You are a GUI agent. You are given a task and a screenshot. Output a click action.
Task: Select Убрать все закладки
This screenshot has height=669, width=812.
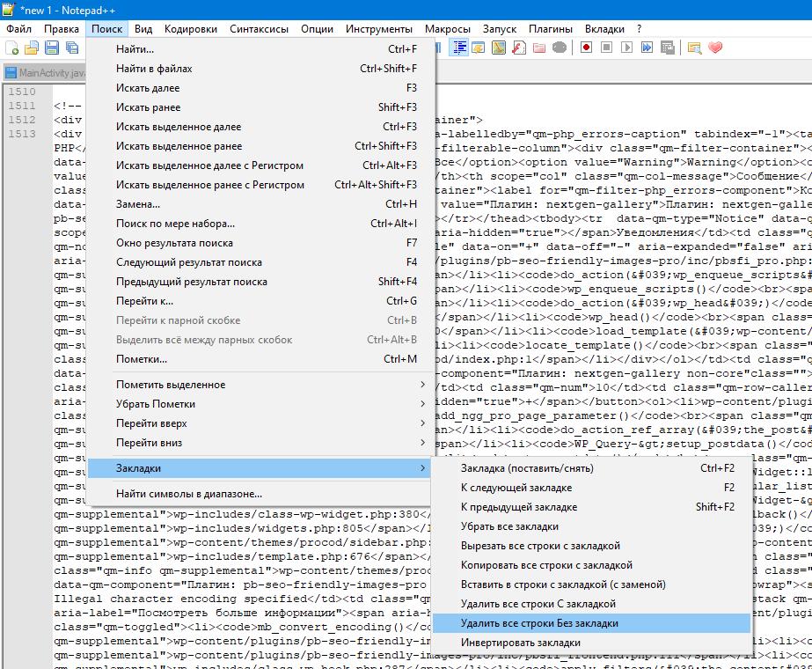[x=591, y=526]
